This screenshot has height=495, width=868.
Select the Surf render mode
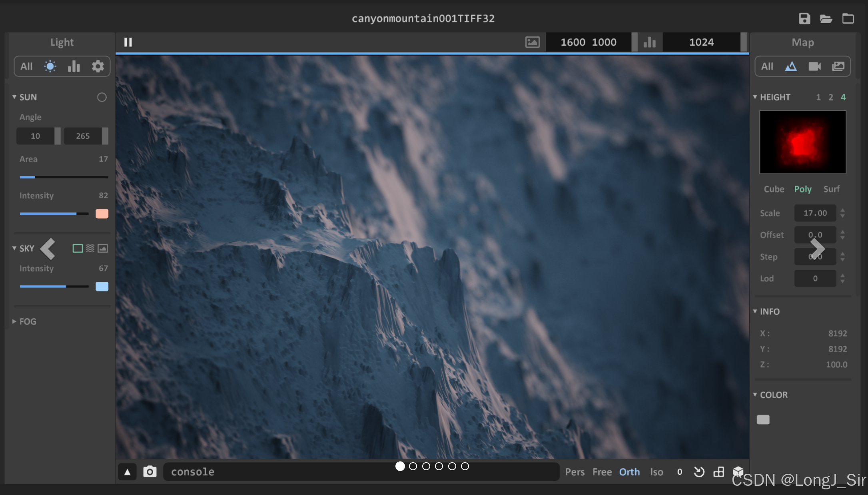(831, 189)
